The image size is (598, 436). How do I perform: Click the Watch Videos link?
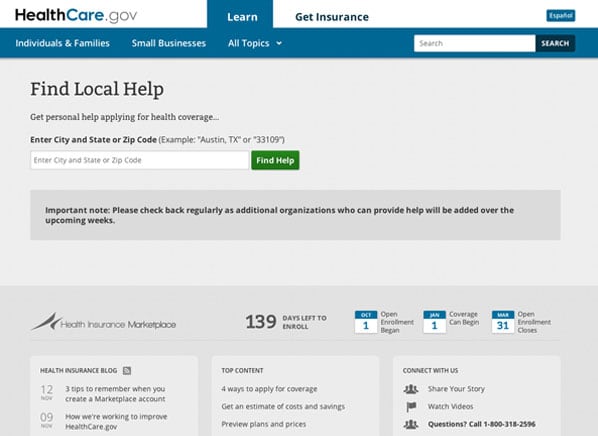(450, 407)
